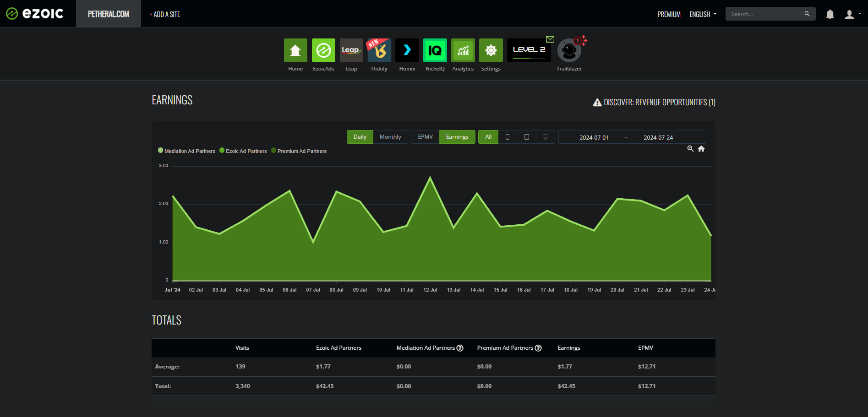Toggle Mediation Ad Partners legend series
The height and width of the screenshot is (417, 868).
pos(186,151)
